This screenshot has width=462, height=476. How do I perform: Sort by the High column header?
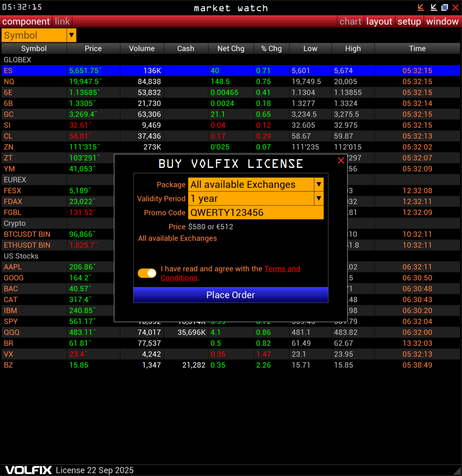pos(353,48)
